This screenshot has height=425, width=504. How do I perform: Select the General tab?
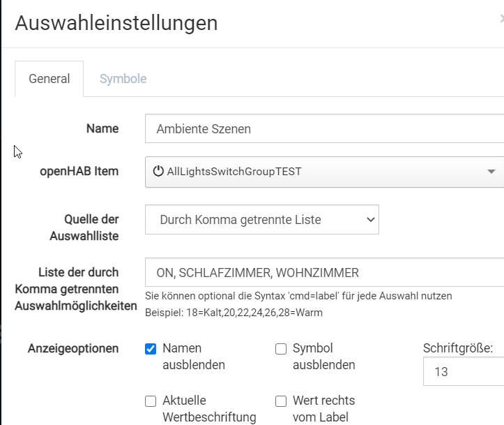pyautogui.click(x=49, y=79)
